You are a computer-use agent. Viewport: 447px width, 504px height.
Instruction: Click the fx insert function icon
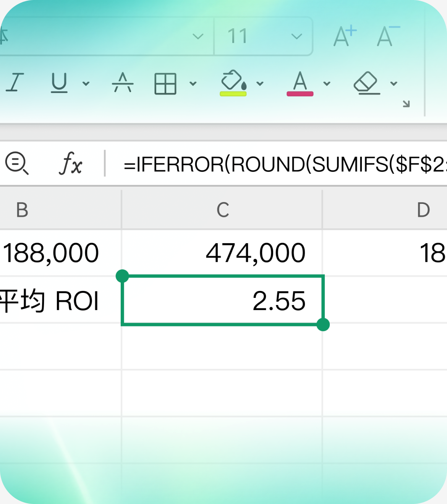coord(71,163)
